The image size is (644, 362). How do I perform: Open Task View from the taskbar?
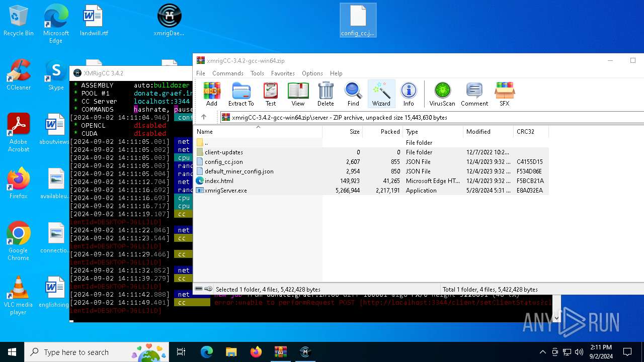click(x=181, y=352)
